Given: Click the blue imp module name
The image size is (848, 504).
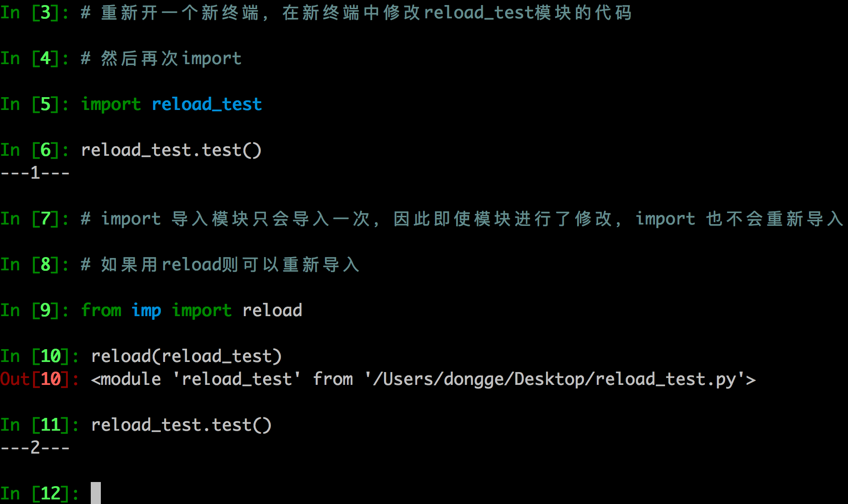Looking at the screenshot, I should 146,311.
